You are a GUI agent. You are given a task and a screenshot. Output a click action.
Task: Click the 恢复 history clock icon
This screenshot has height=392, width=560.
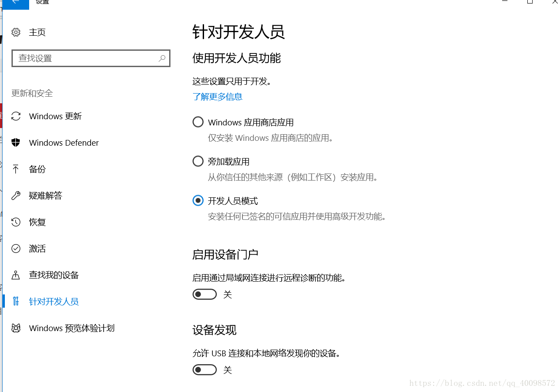[16, 222]
